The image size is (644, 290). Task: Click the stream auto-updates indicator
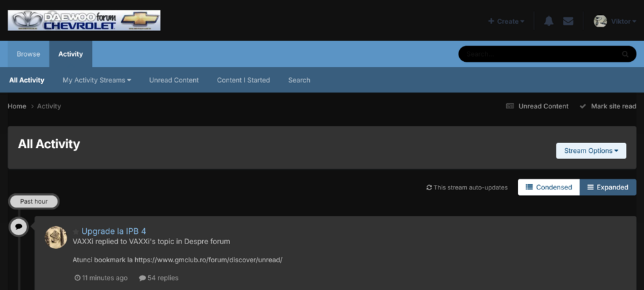click(467, 188)
